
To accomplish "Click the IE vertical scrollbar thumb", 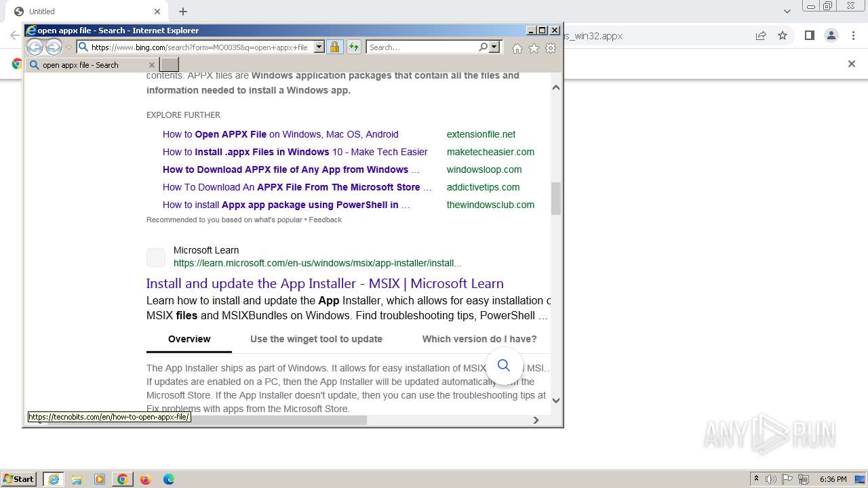I will (556, 199).
